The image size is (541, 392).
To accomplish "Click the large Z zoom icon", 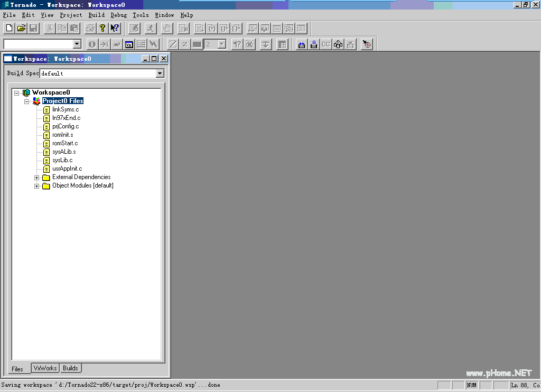I will pyautogui.click(x=173, y=44).
